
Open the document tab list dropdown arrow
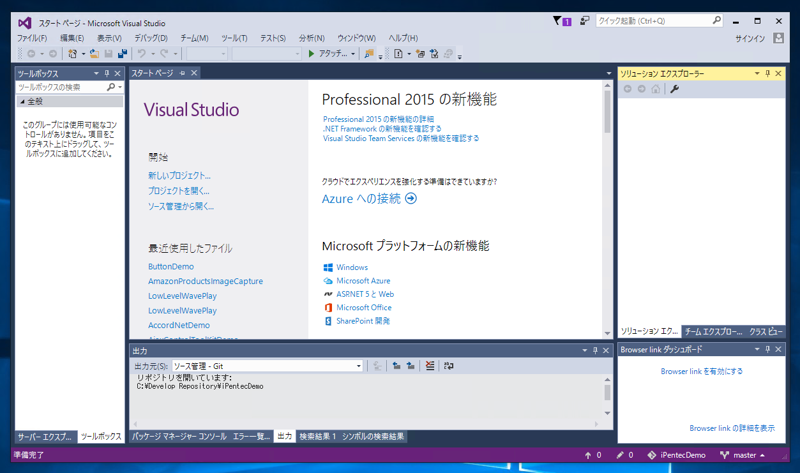[609, 73]
